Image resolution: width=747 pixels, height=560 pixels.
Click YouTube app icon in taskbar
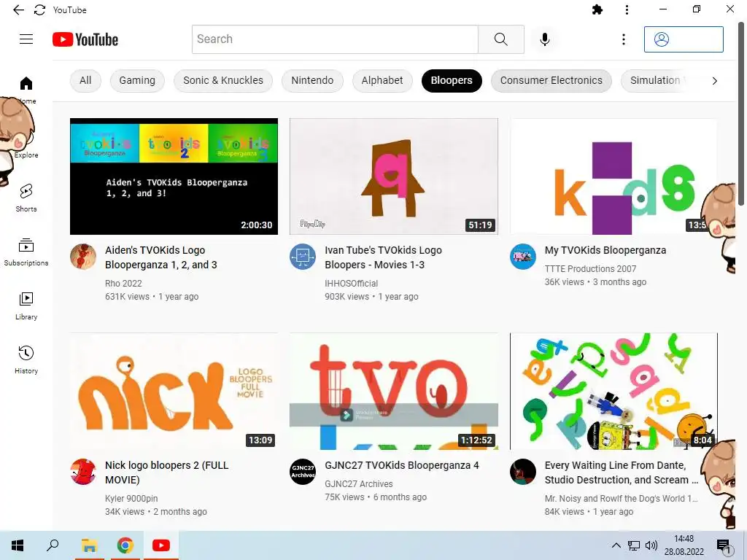pyautogui.click(x=161, y=545)
